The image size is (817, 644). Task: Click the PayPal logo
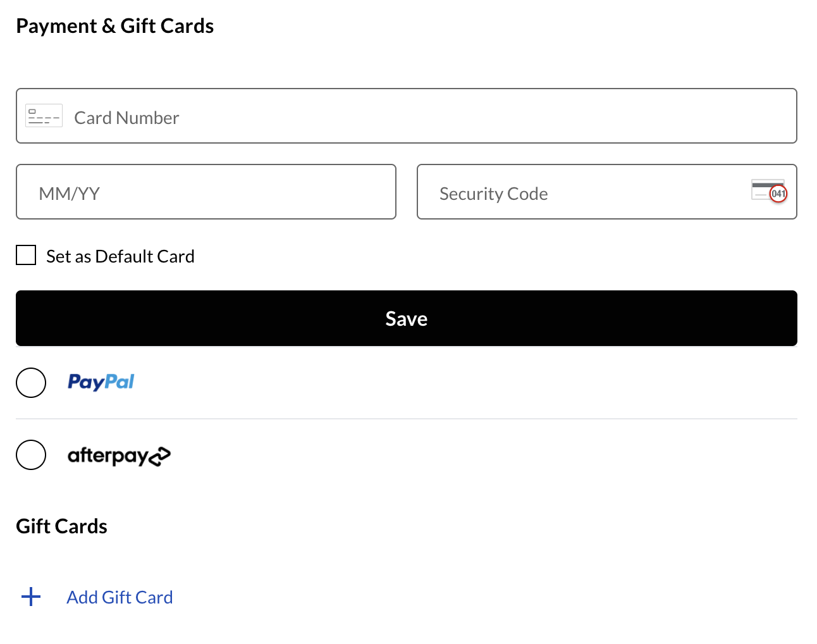[101, 382]
